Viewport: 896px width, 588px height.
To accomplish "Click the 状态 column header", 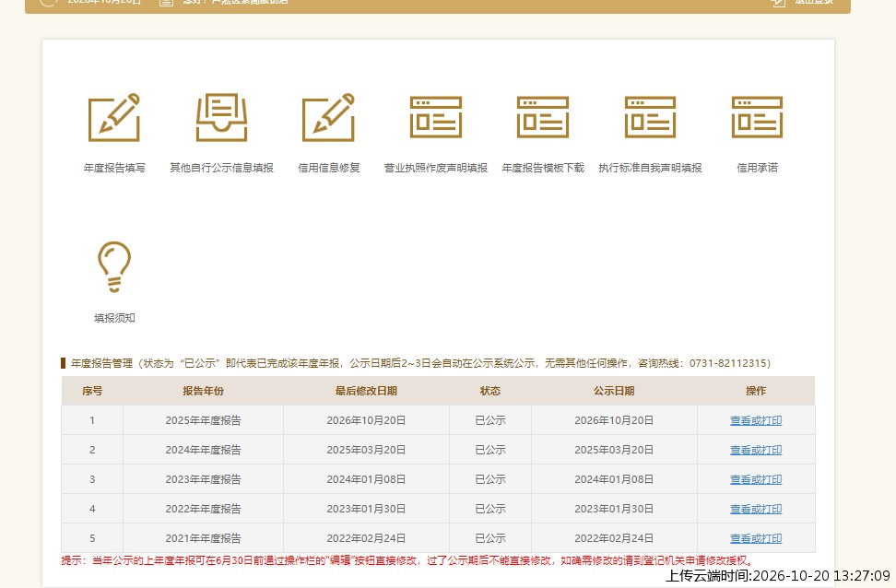I will point(490,391).
